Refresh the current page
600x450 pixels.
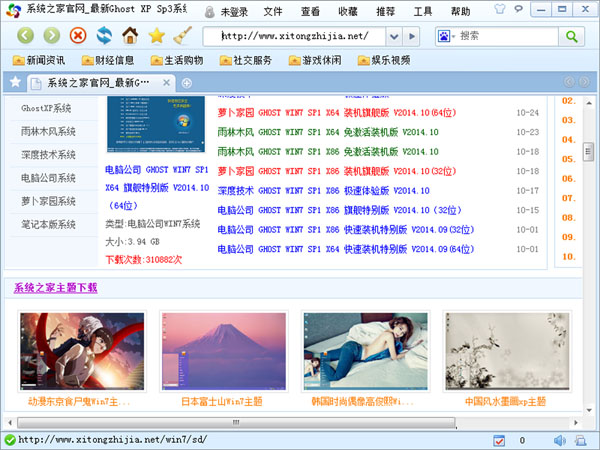104,36
